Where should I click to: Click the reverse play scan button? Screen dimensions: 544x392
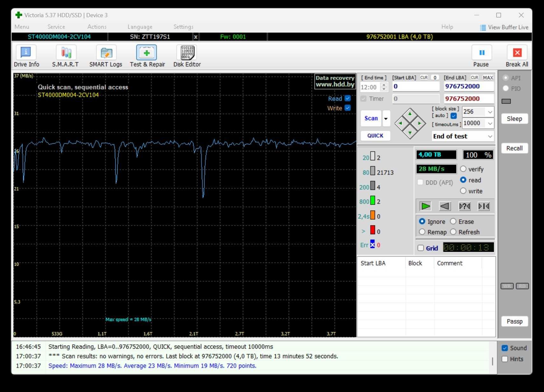click(445, 206)
